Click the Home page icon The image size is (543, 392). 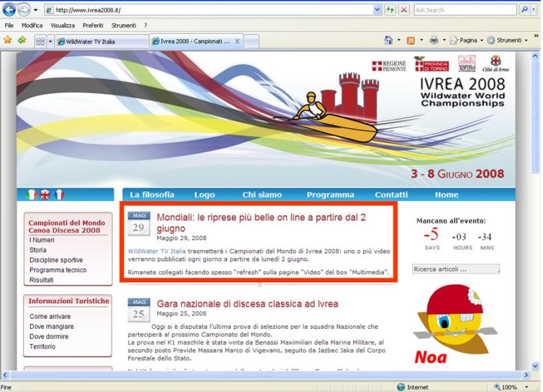388,40
